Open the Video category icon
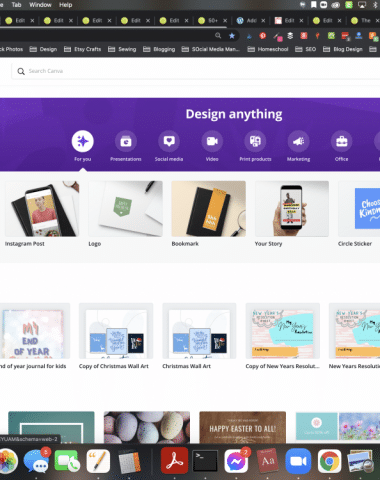Screen dimensions: 380x480 [x=212, y=141]
